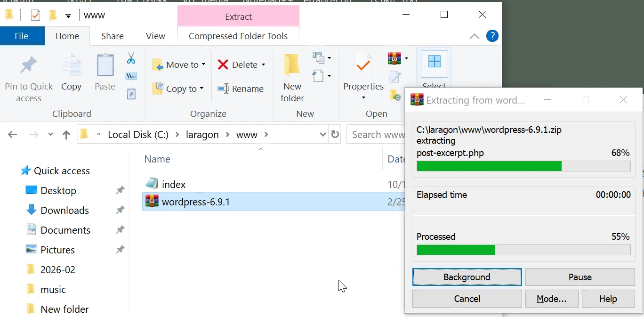This screenshot has width=644, height=317.
Task: Open the File menu tab
Action: (22, 36)
